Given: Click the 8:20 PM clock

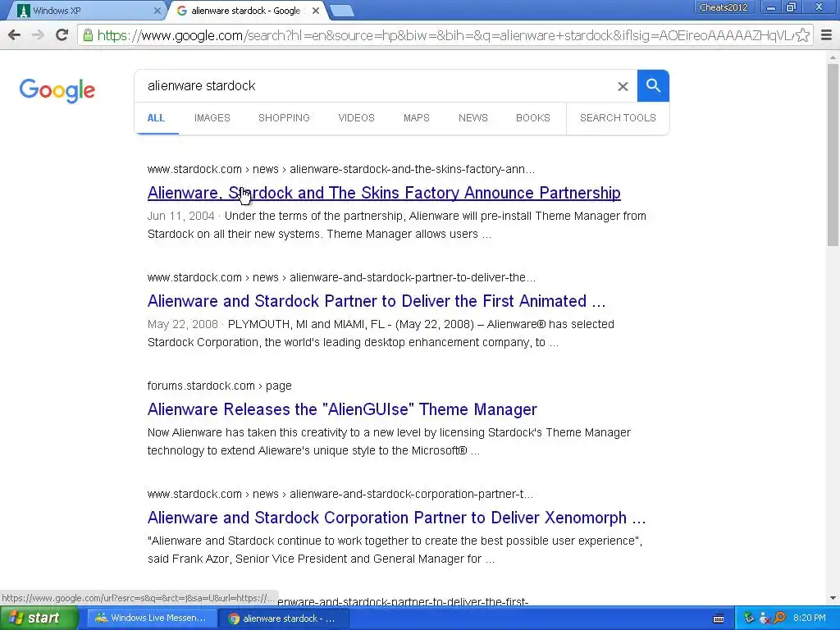Looking at the screenshot, I should pyautogui.click(x=810, y=619).
